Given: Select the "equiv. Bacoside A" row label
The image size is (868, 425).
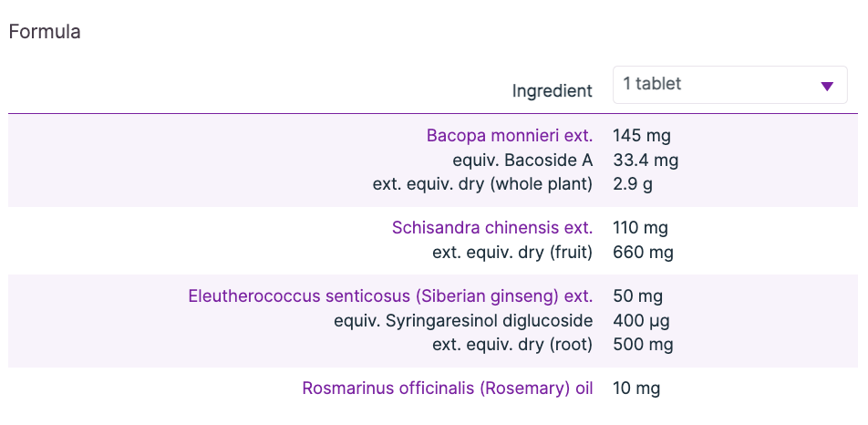Looking at the screenshot, I should click(522, 161).
